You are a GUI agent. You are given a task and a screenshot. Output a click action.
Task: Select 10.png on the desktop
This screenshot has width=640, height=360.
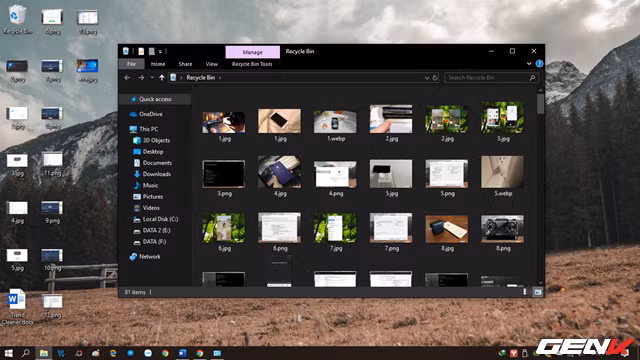click(52, 260)
